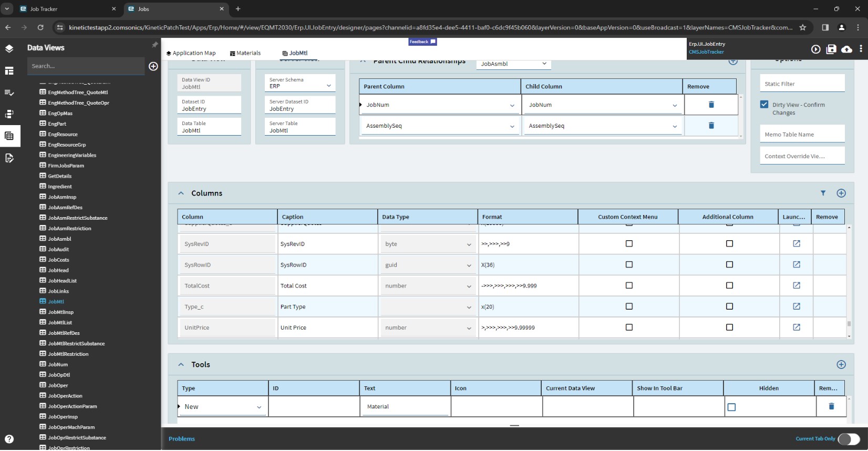Viewport: 868px width, 451px height.
Task: Open Data Type dropdown for UnitPrice
Action: coord(428,328)
